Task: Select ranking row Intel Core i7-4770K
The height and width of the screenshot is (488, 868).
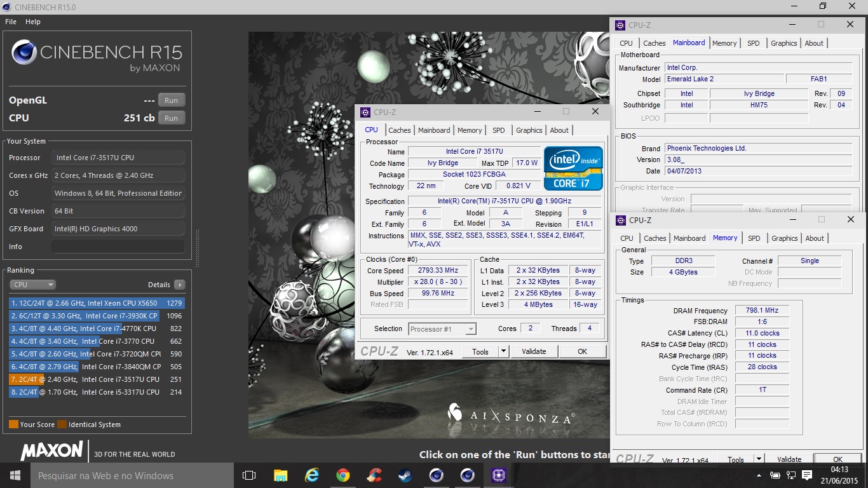Action: (97, 329)
